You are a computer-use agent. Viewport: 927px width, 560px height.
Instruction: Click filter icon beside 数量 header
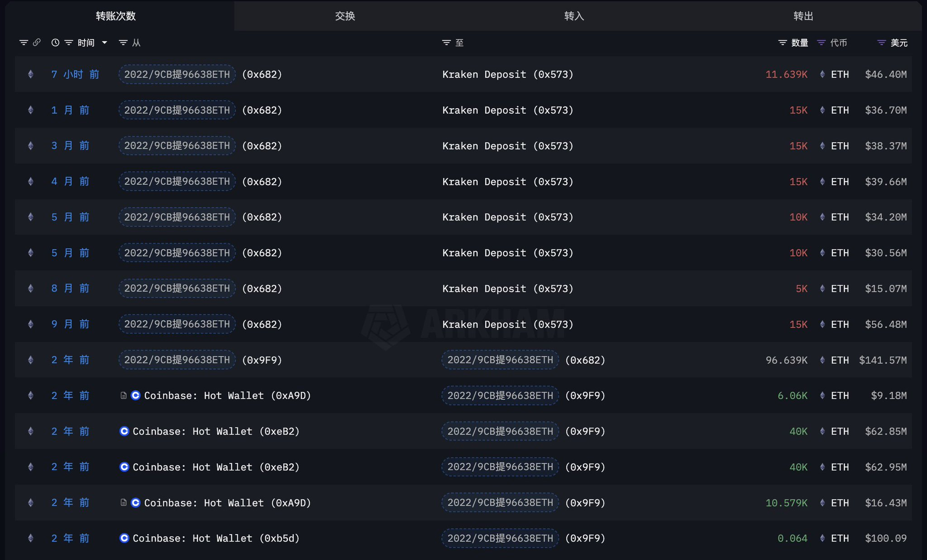[x=782, y=43]
